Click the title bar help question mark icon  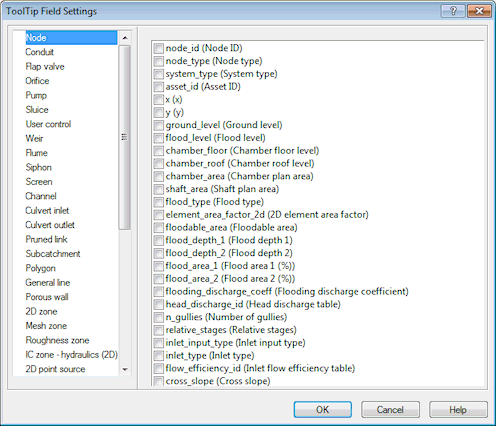453,11
